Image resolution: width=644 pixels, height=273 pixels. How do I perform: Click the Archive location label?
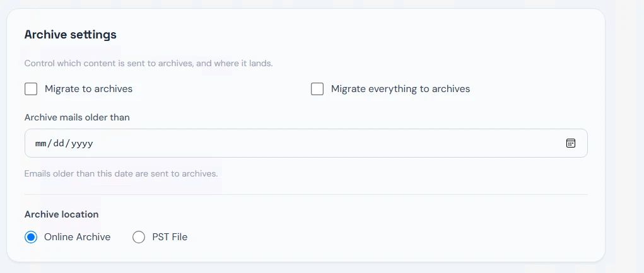coord(61,214)
